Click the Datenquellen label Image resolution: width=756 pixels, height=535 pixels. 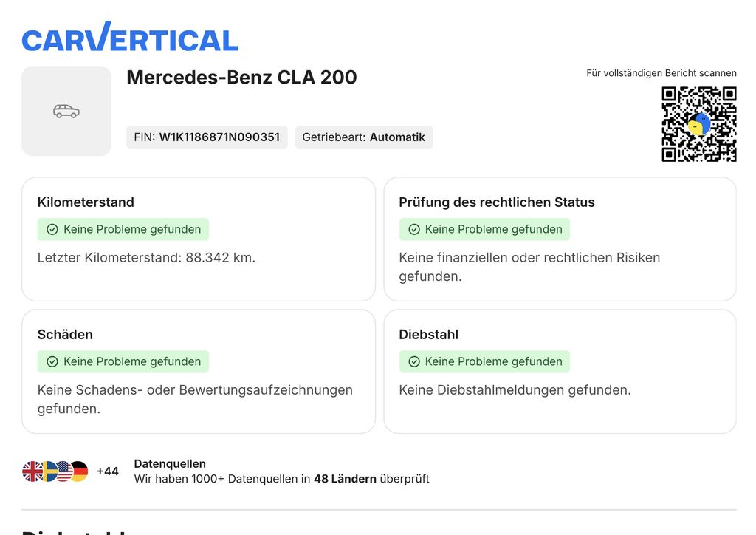170,463
